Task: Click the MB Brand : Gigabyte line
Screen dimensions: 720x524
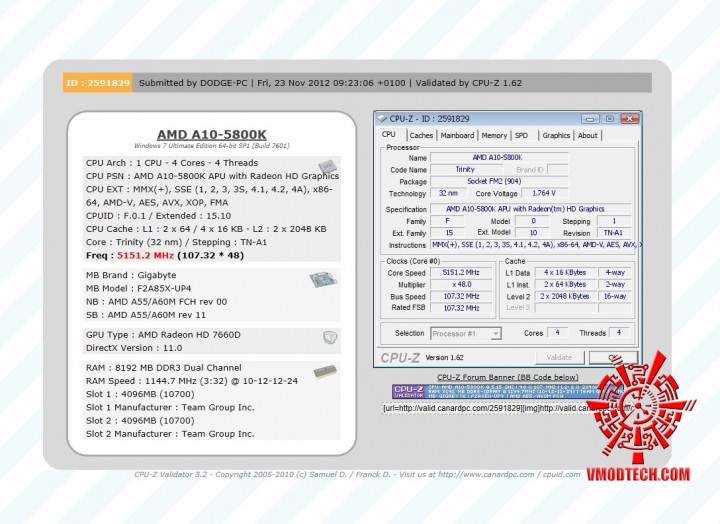Action: pyautogui.click(x=131, y=275)
